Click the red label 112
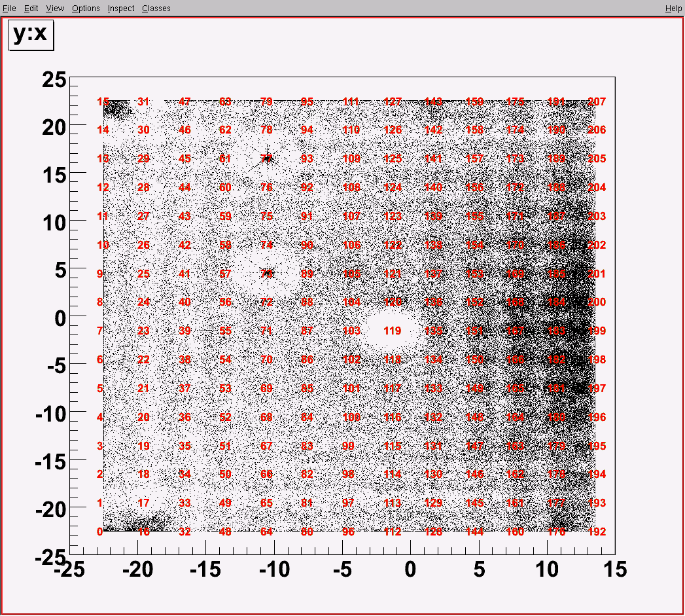This screenshot has width=685, height=616. [393, 532]
